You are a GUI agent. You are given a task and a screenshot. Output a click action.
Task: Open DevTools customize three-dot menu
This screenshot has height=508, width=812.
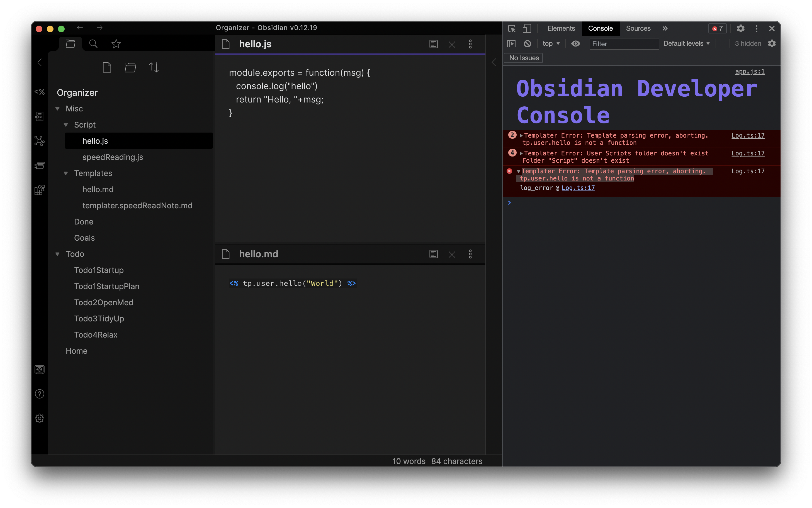coord(756,29)
